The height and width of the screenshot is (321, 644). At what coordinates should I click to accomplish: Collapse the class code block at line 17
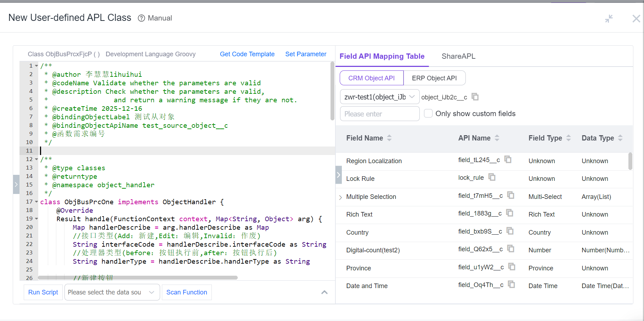(36, 201)
